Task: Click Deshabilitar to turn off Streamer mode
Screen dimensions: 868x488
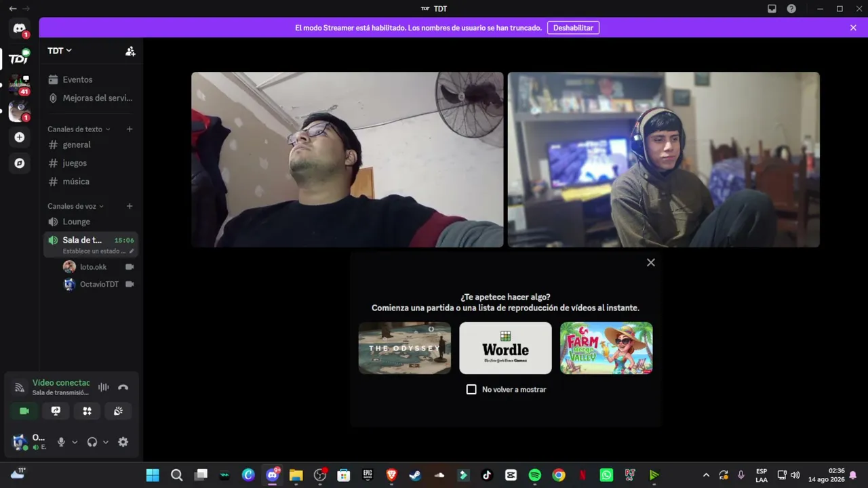Action: (573, 28)
